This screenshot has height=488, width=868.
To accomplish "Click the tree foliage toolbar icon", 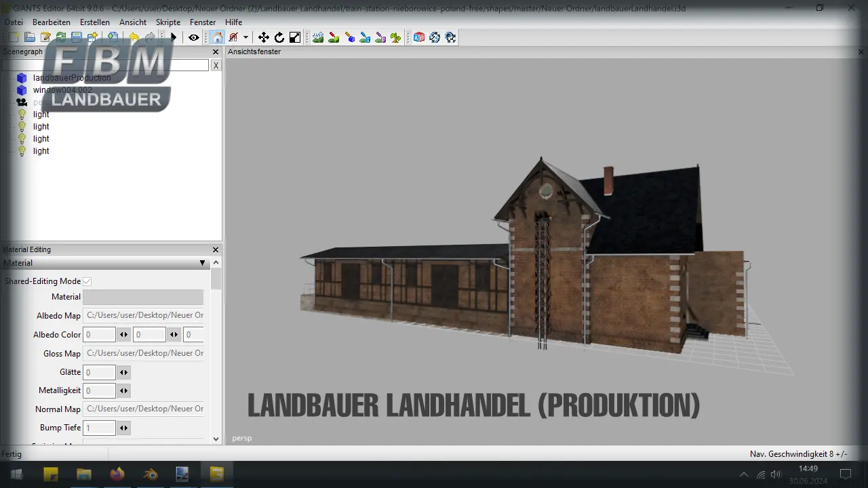I will point(396,37).
